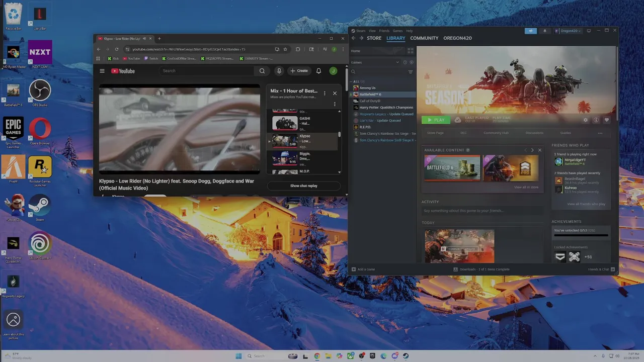Open the Chrome extensions puzzle icon

[x=298, y=49]
